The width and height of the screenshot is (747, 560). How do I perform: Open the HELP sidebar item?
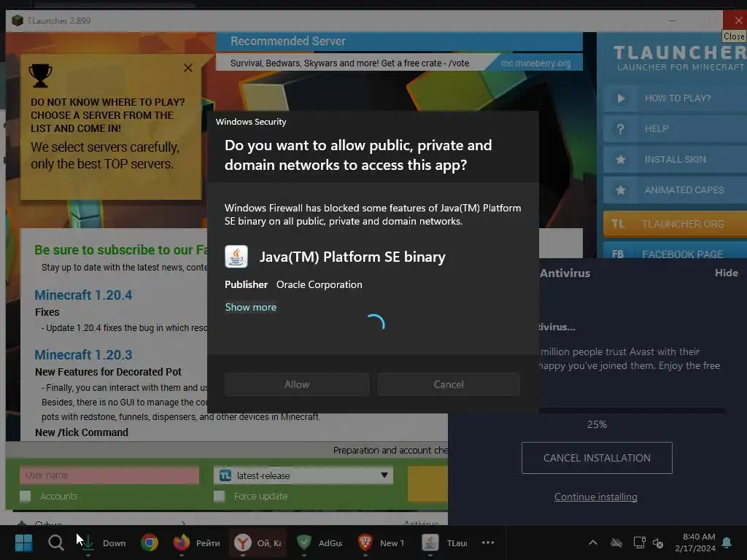tap(675, 129)
